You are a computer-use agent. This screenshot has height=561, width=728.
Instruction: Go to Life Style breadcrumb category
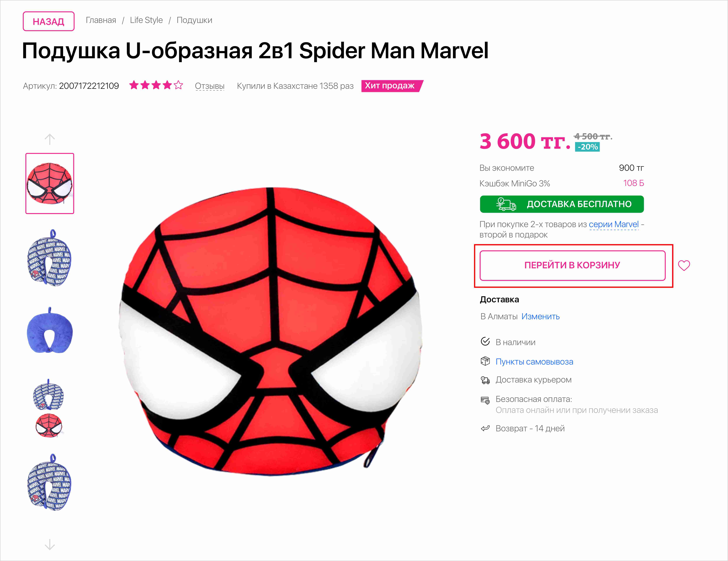coord(146,20)
